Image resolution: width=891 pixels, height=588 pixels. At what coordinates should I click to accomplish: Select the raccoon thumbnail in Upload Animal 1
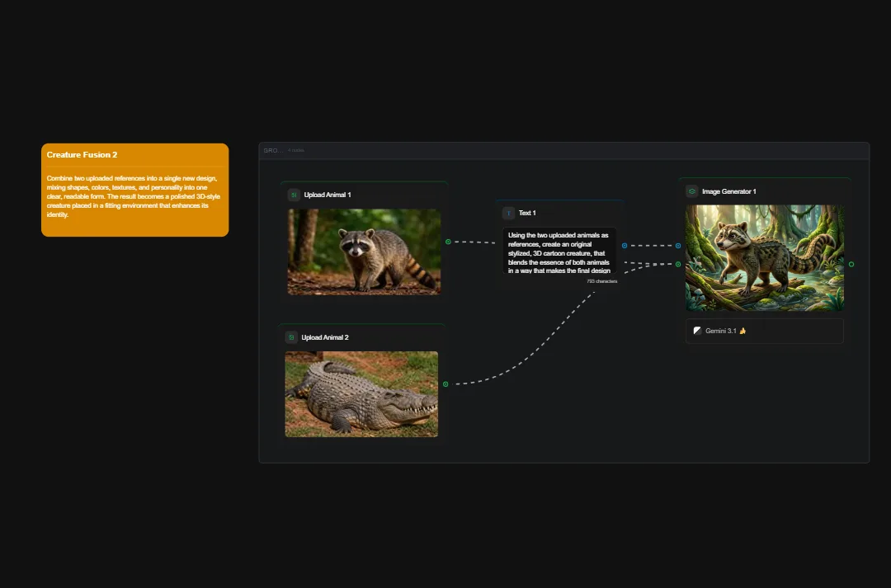click(x=364, y=252)
